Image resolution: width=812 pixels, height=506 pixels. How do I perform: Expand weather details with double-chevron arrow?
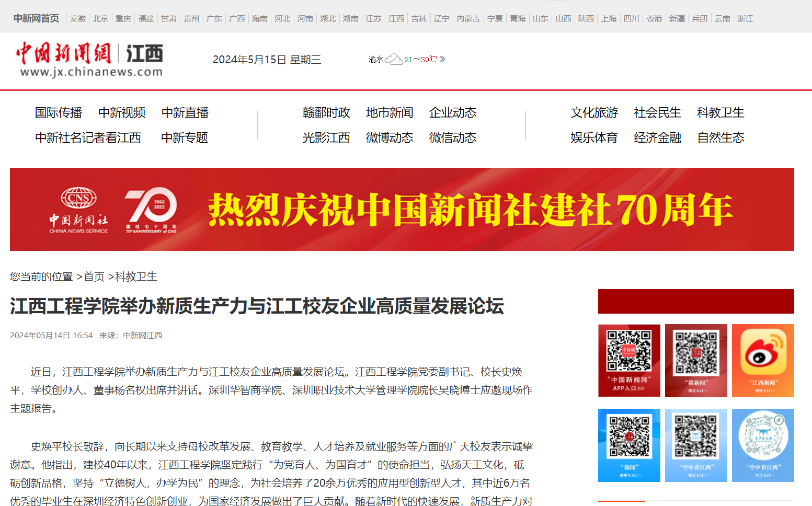443,59
